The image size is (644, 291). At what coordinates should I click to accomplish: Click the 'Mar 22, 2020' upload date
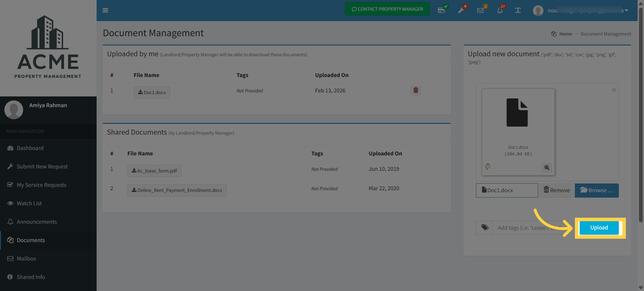pyautogui.click(x=384, y=188)
